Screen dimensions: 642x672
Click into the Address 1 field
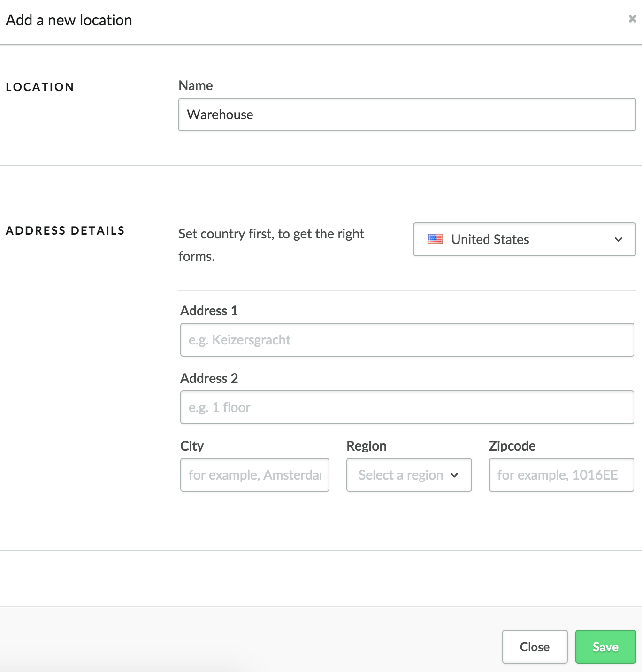(406, 340)
